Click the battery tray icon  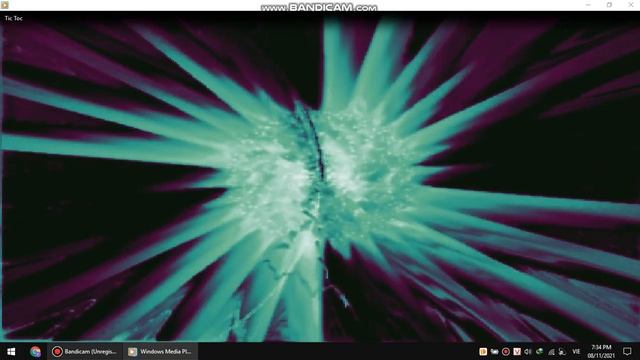point(494,351)
